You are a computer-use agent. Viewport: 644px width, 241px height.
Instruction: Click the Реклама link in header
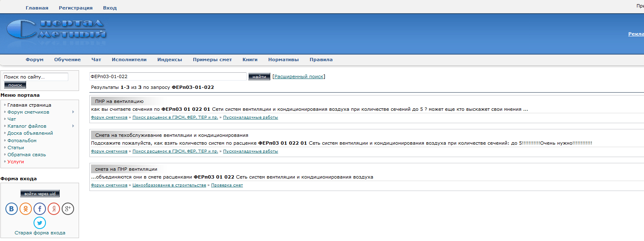coord(636,34)
